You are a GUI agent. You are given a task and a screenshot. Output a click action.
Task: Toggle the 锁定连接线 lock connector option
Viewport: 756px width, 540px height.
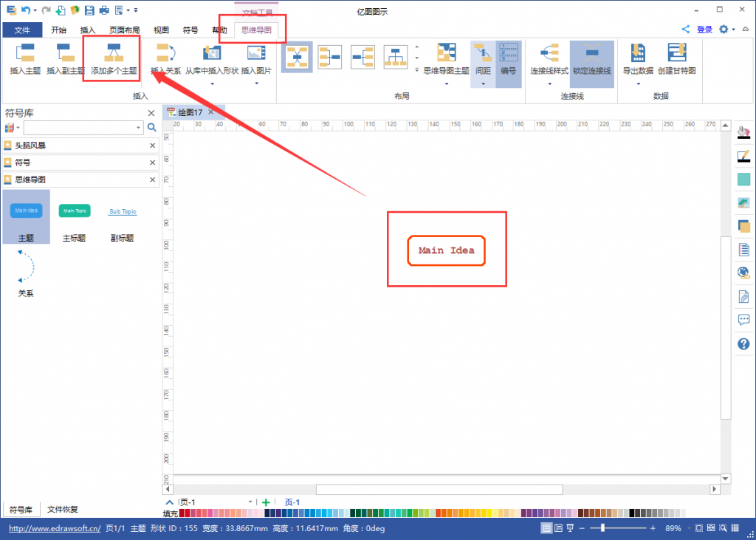pos(592,64)
